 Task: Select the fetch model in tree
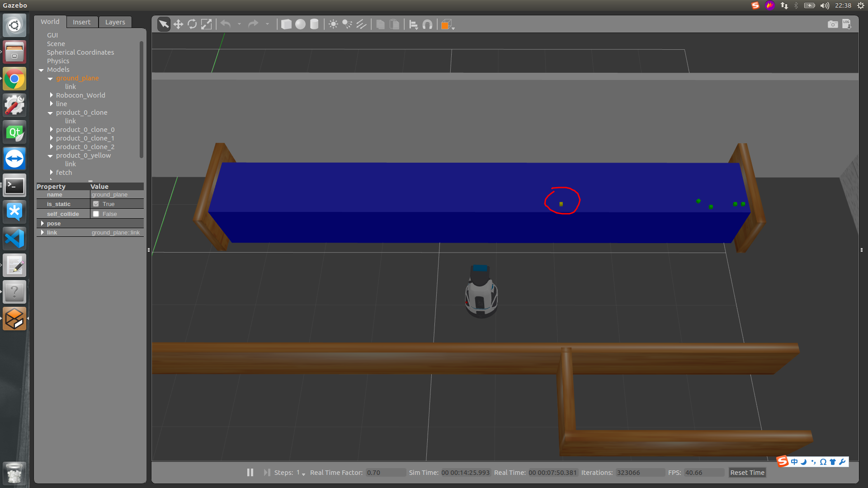[64, 173]
